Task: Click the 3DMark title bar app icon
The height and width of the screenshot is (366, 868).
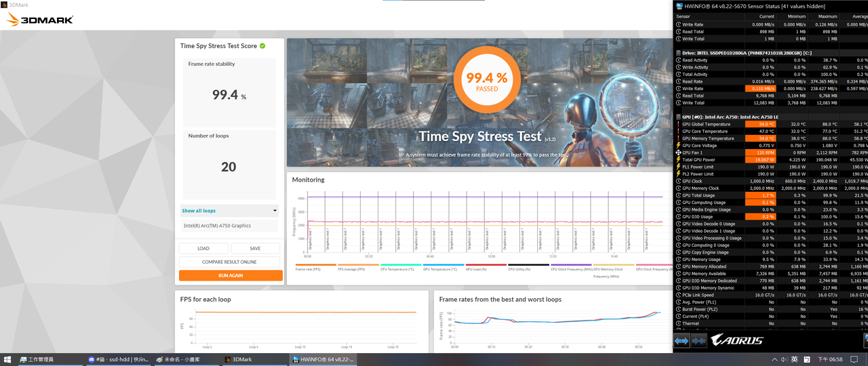Action: [4, 5]
